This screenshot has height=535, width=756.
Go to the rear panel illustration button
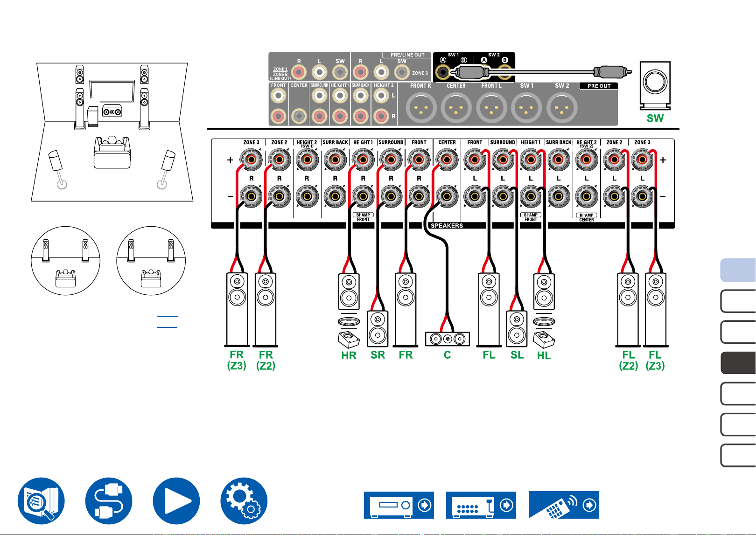[481, 505]
